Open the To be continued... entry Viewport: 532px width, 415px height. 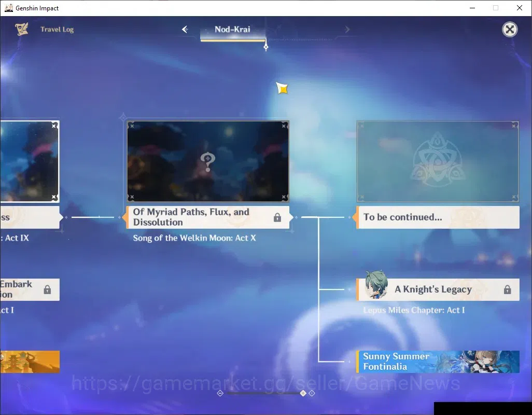click(x=438, y=217)
